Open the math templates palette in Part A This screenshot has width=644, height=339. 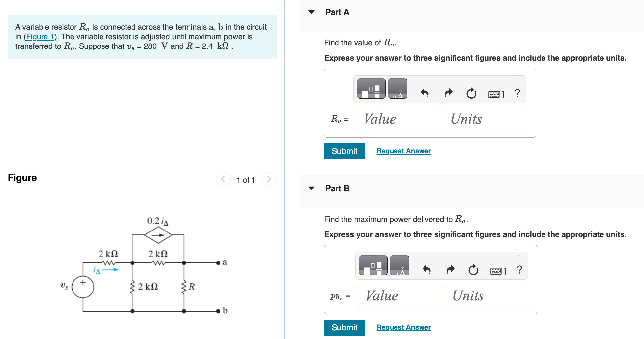[372, 88]
